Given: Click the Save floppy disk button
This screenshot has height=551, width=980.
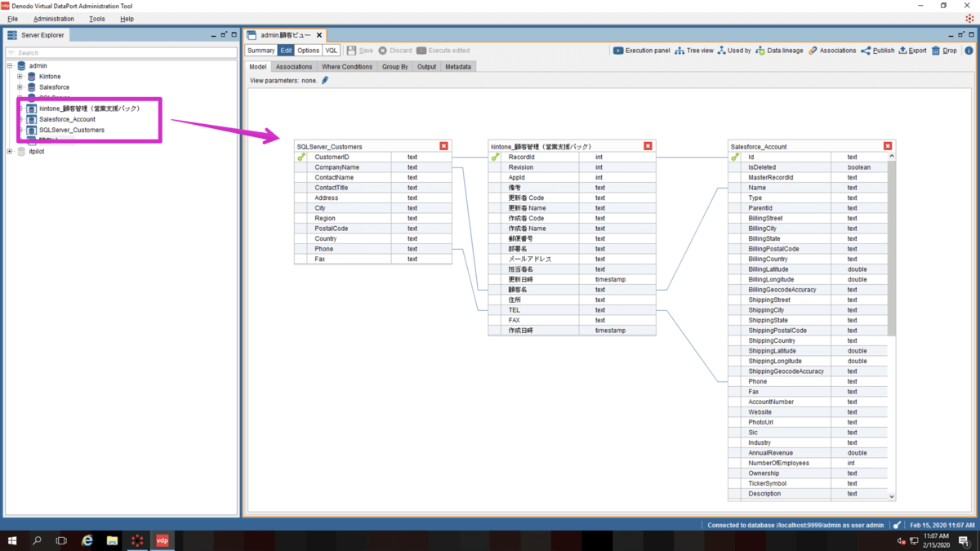Looking at the screenshot, I should click(360, 51).
